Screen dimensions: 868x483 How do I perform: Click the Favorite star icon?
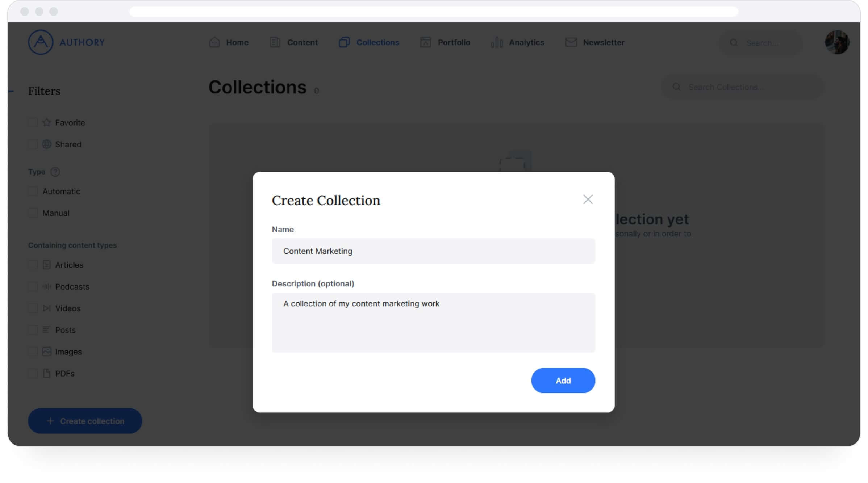pyautogui.click(x=47, y=122)
